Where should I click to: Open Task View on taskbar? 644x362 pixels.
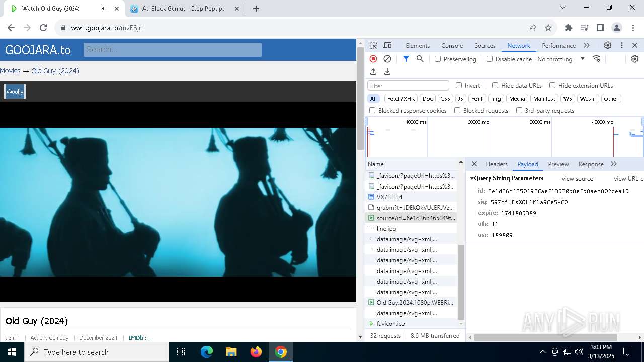pos(181,352)
